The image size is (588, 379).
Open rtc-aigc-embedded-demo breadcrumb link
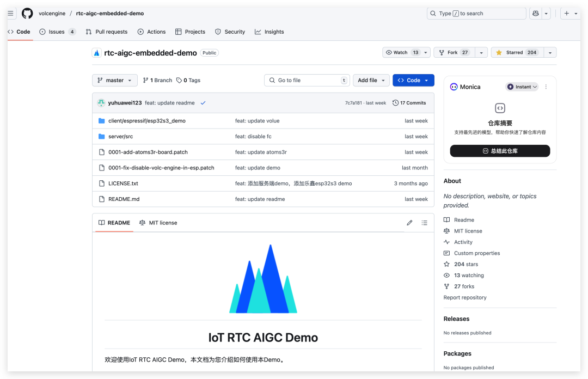[110, 14]
